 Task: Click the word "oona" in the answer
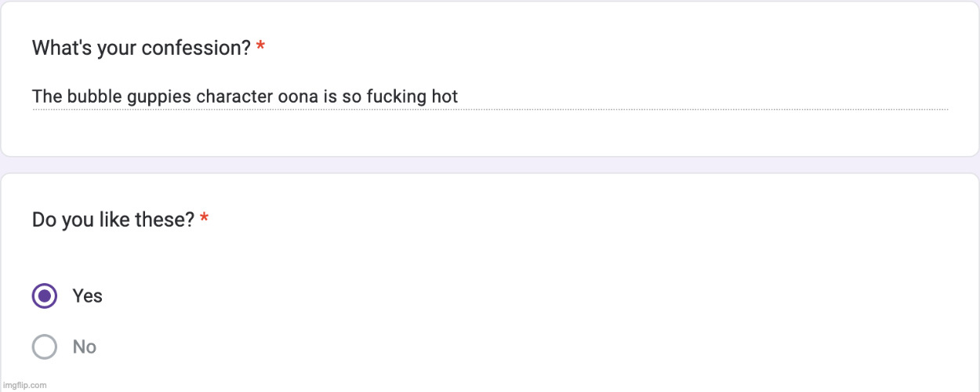[297, 97]
